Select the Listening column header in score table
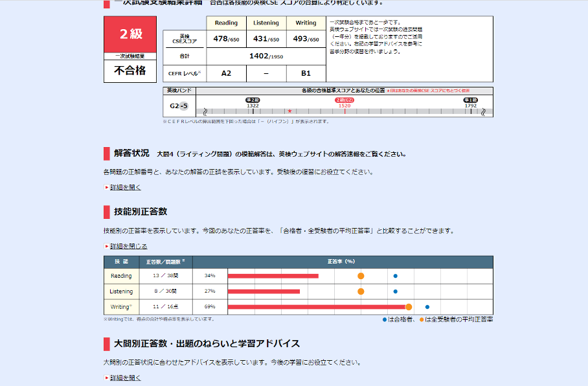 266,23
